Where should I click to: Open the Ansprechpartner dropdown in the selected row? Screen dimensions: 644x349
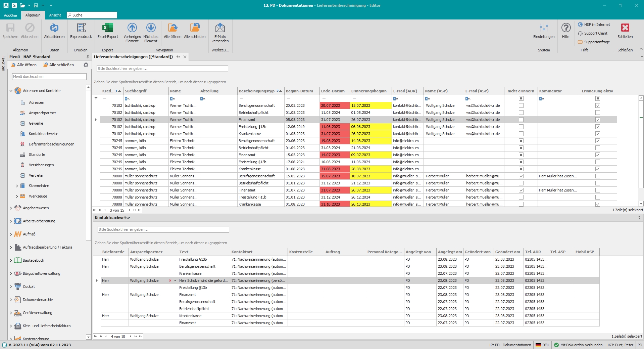(x=175, y=280)
